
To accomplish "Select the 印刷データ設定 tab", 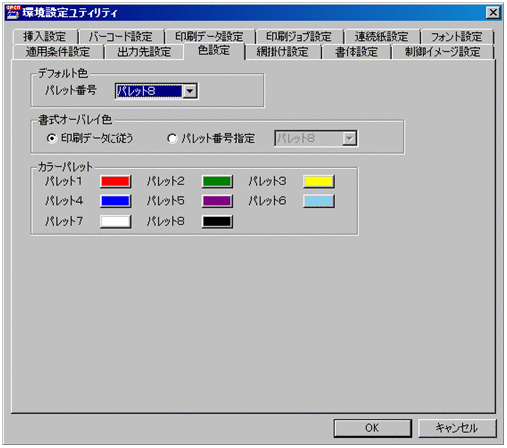I will 209,36.
